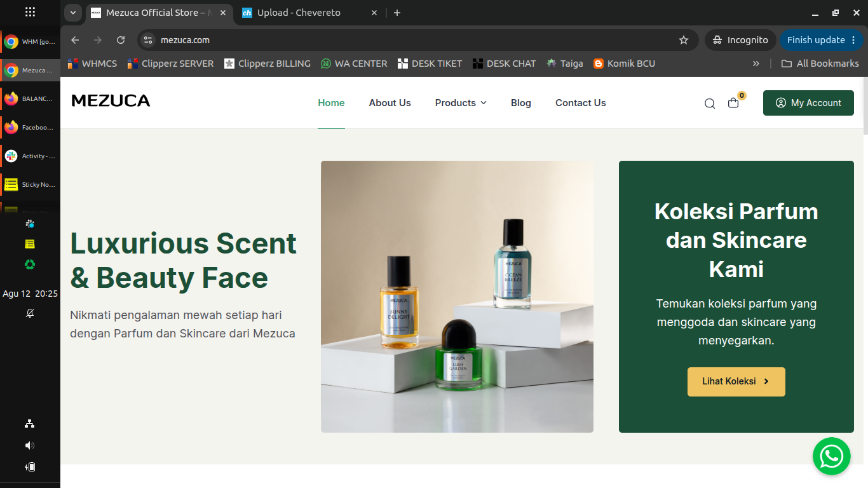Open a new browser tab with plus icon

coord(397,13)
